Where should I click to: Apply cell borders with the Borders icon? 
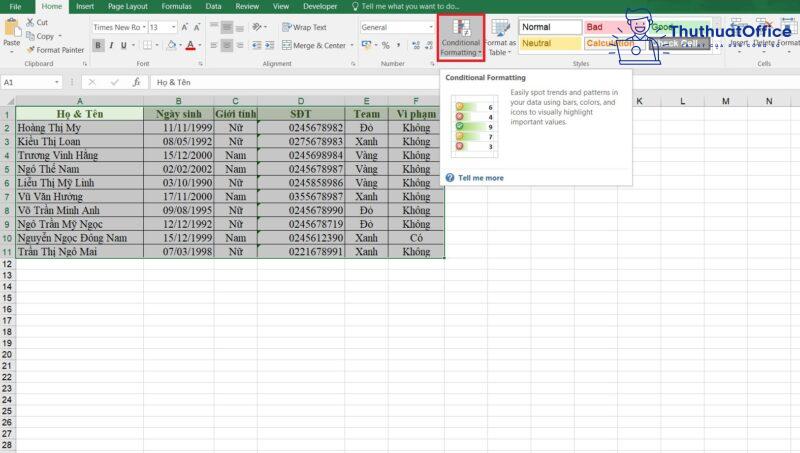(147, 45)
